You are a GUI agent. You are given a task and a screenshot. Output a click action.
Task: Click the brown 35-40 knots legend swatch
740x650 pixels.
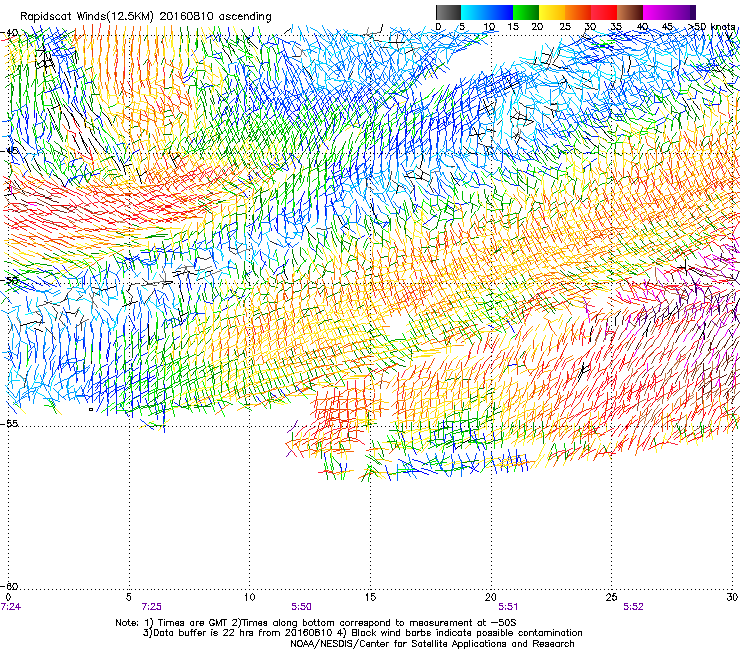[x=630, y=12]
